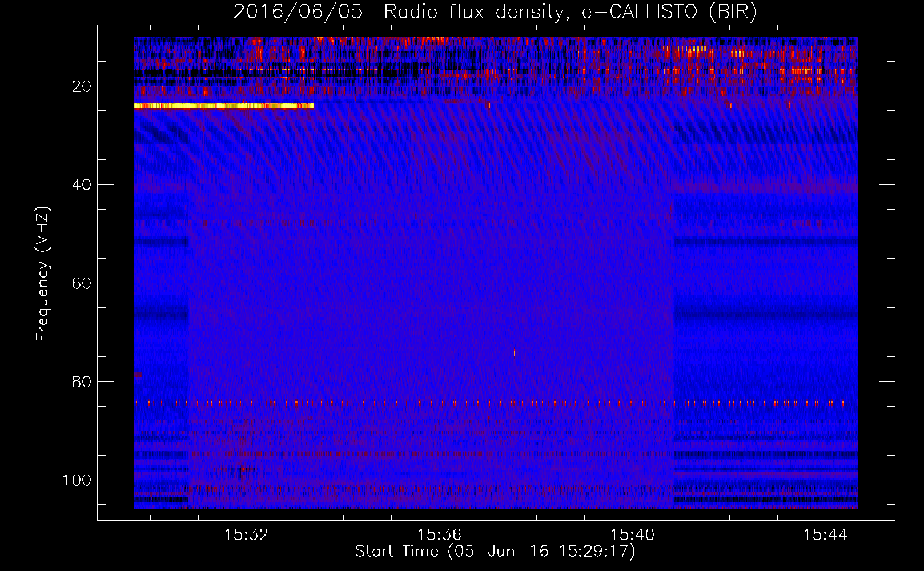The image size is (924, 571).
Task: Click the 60 frequency tick label
Action: click(82, 283)
